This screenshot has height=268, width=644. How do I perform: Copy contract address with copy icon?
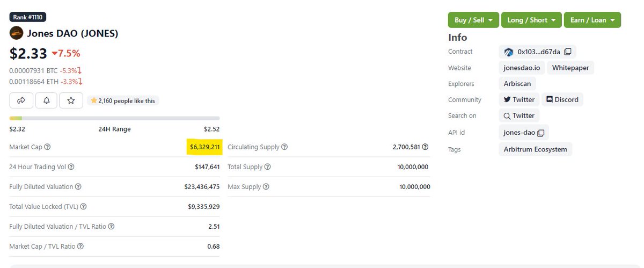pos(568,52)
